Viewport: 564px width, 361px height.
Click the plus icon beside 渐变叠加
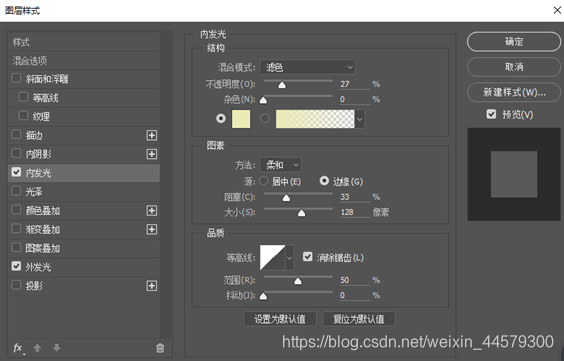(x=152, y=229)
